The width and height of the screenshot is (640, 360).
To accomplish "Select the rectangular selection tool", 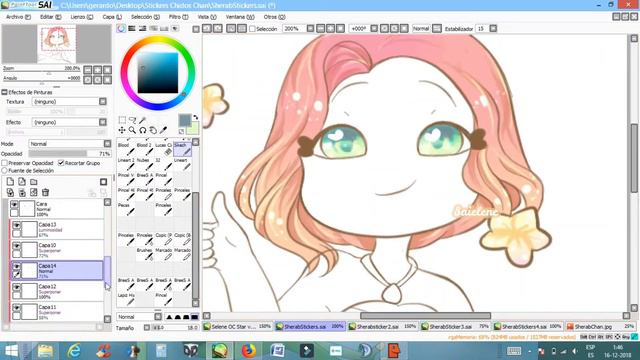I will (122, 120).
